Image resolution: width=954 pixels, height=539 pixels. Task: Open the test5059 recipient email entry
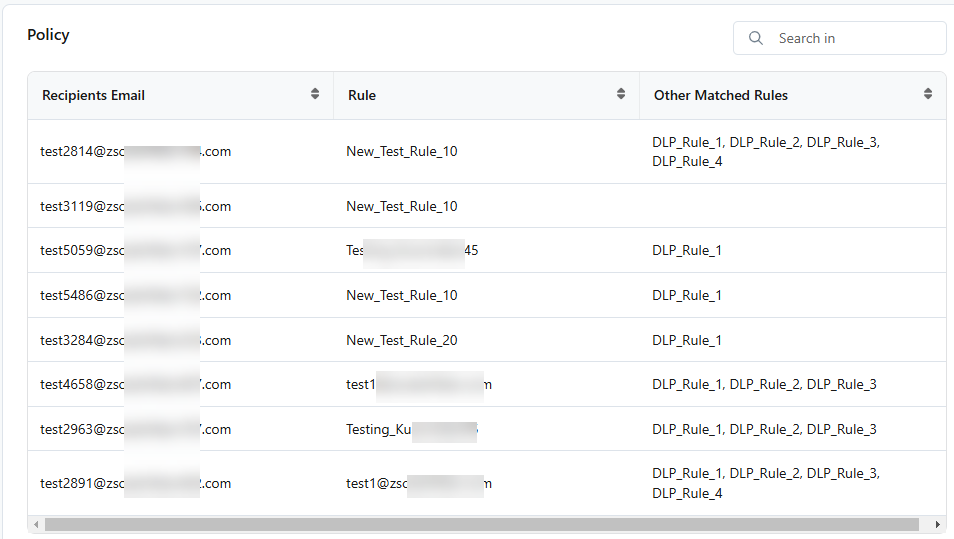click(135, 250)
